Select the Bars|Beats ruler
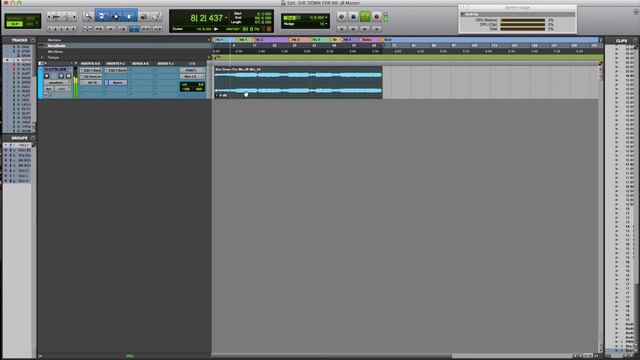The height and width of the screenshot is (360, 640). pos(57,46)
